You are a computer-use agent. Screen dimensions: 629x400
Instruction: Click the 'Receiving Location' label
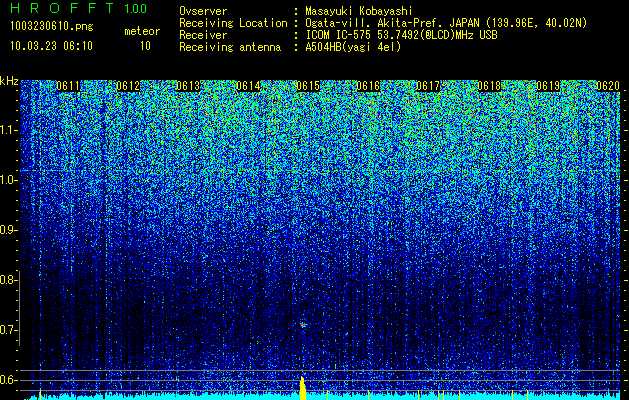(x=233, y=23)
